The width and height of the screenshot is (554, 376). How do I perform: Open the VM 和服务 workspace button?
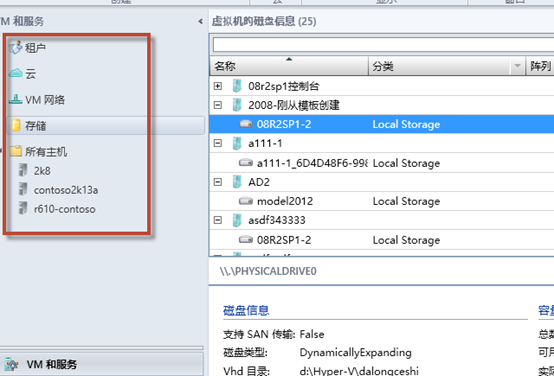(102, 364)
